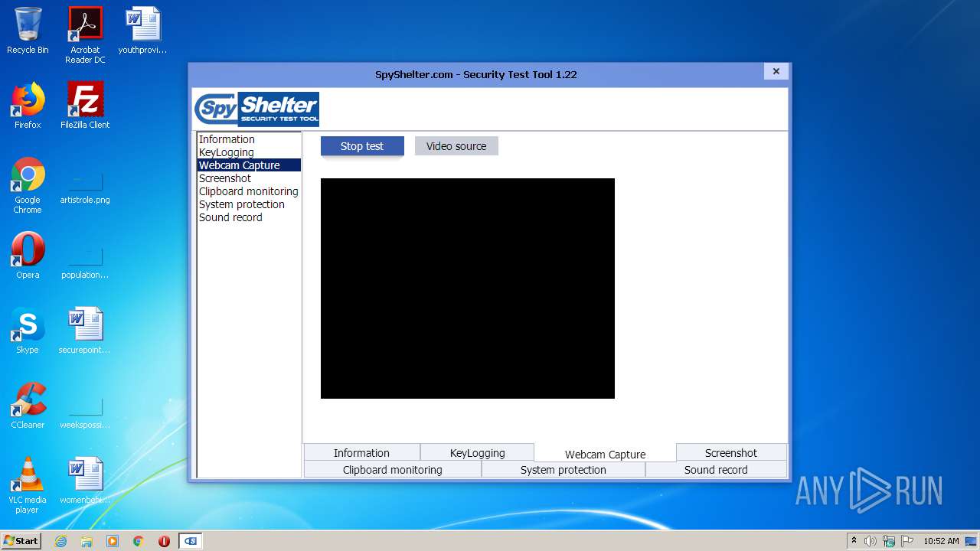Select SpyShelter taskbar button
The width and height of the screenshot is (980, 551).
coord(191,541)
